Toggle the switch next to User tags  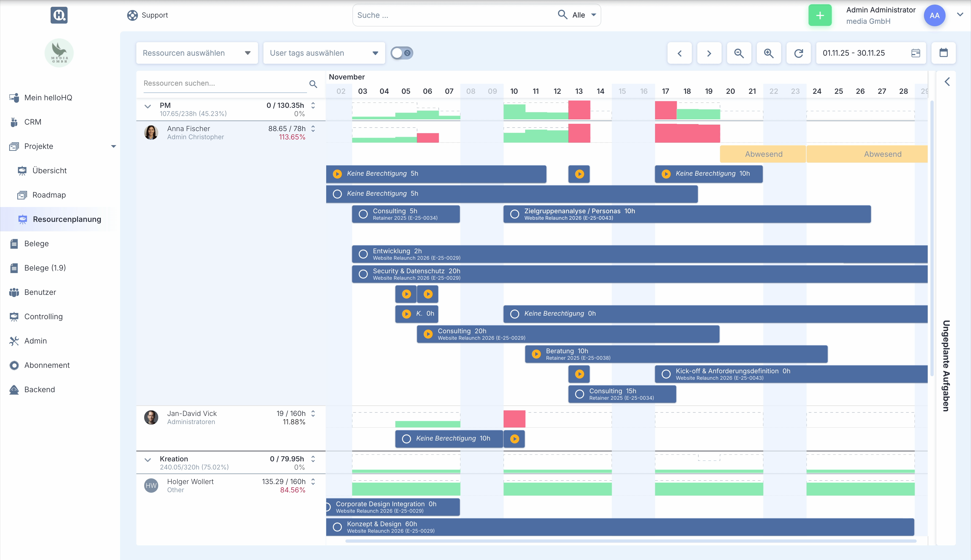point(401,53)
